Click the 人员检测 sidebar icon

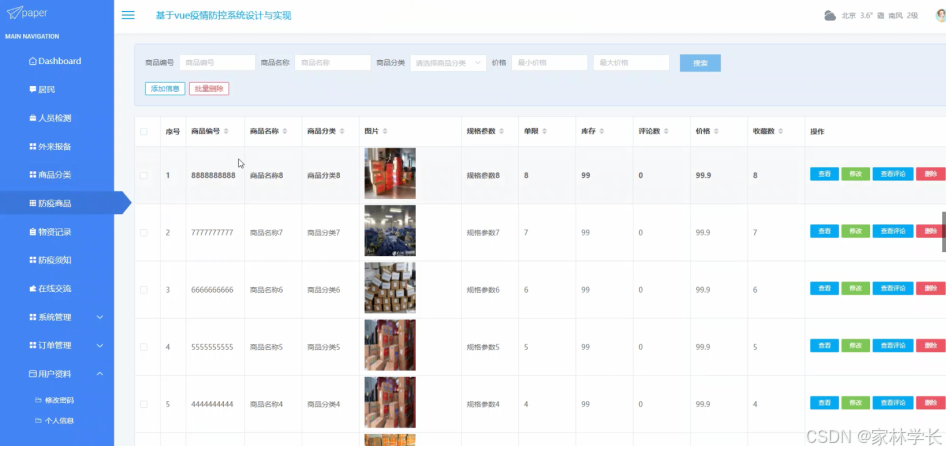click(33, 118)
